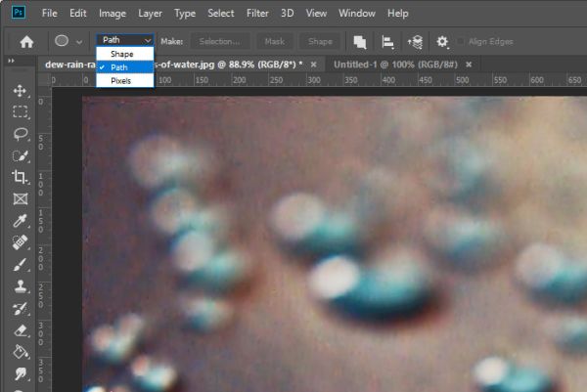This screenshot has width=587, height=392.
Task: Select the Move tool
Action: pyautogui.click(x=20, y=91)
